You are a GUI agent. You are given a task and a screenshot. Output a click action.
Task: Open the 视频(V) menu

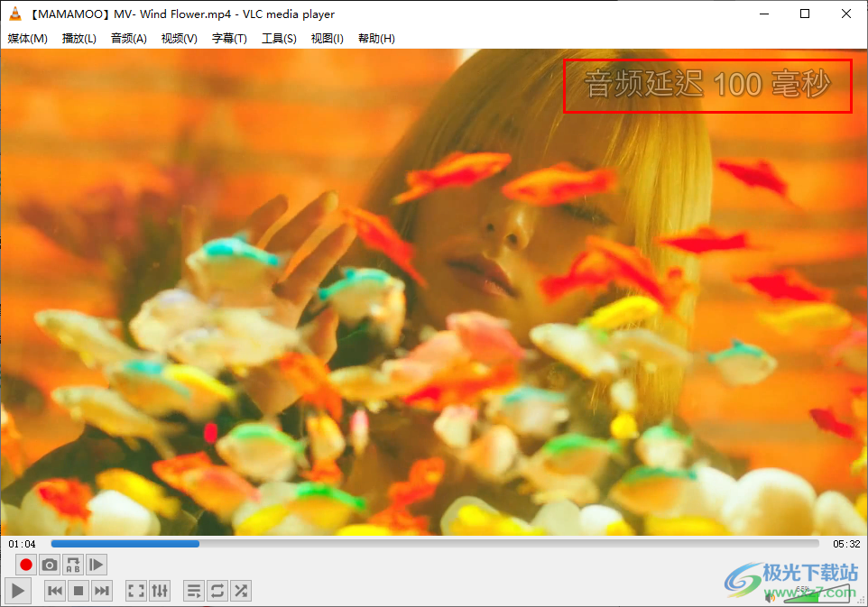180,38
